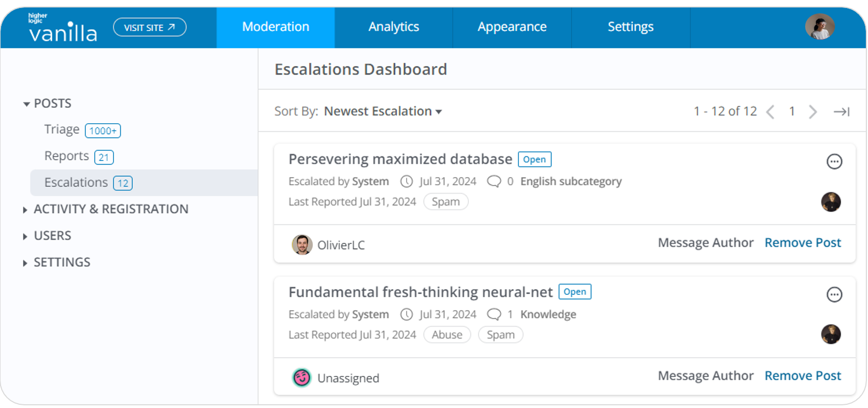
Task: Click the Unassigned avatar icon
Action: click(x=302, y=378)
